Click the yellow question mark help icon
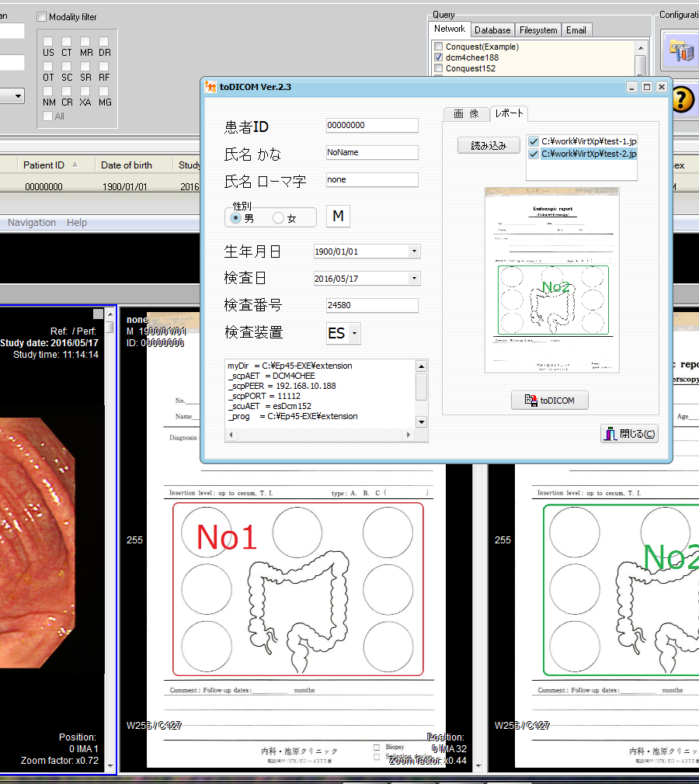699x784 pixels. (x=683, y=99)
